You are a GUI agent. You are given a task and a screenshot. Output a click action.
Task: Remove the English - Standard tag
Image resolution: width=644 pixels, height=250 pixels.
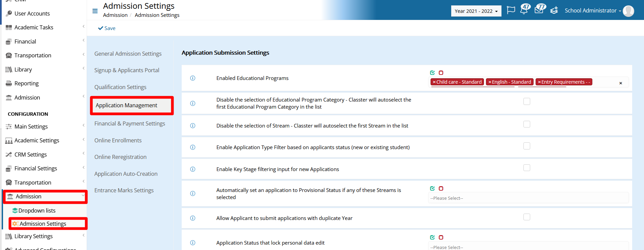tap(490, 82)
